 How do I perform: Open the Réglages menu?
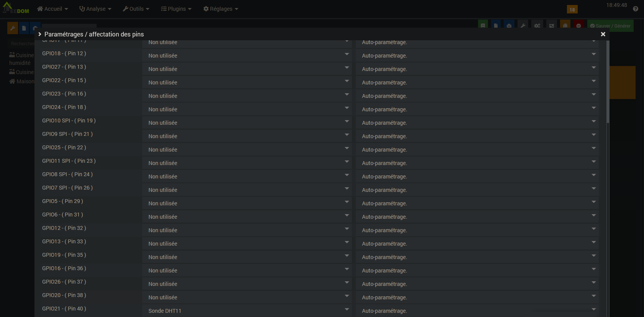point(221,9)
